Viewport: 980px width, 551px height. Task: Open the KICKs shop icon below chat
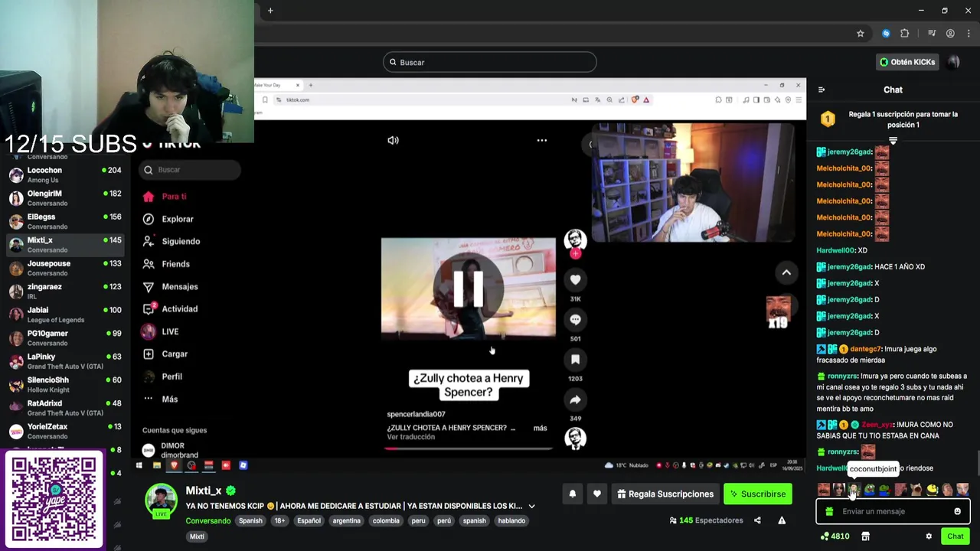(865, 536)
